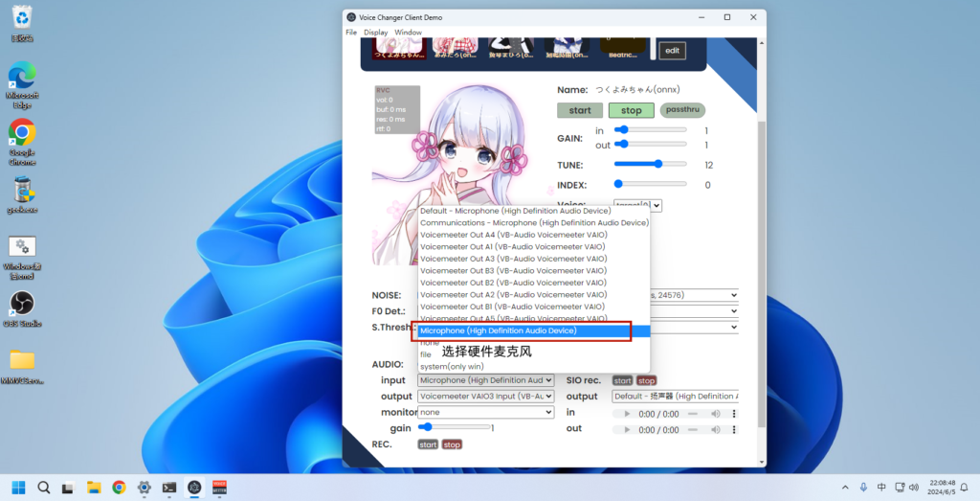
Task: Open more options for 'in' player
Action: pyautogui.click(x=734, y=414)
